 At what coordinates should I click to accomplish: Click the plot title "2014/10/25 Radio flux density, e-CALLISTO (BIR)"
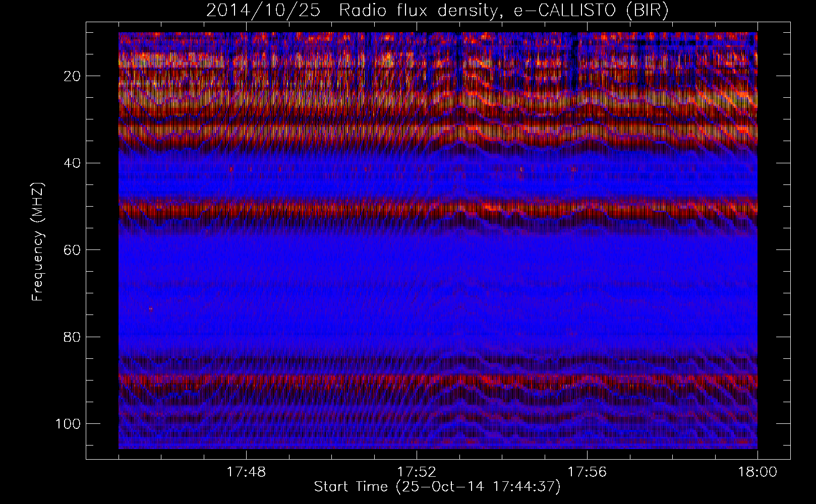(x=437, y=11)
